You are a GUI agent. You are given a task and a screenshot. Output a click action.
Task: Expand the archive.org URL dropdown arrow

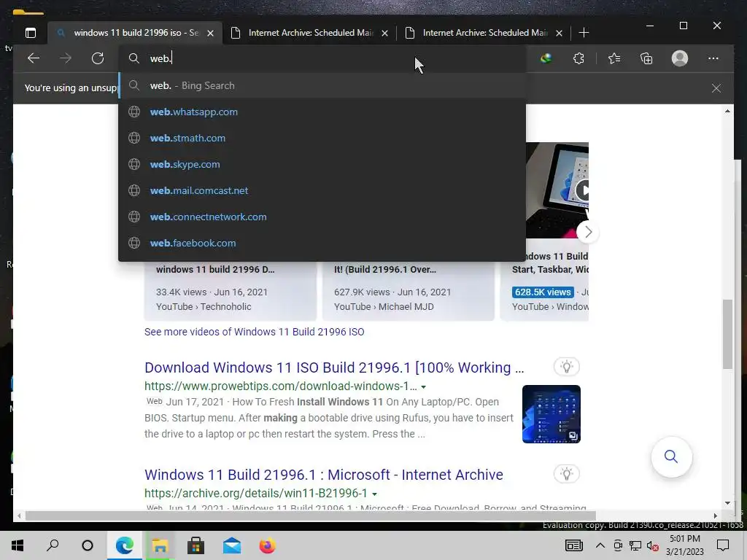tap(374, 494)
